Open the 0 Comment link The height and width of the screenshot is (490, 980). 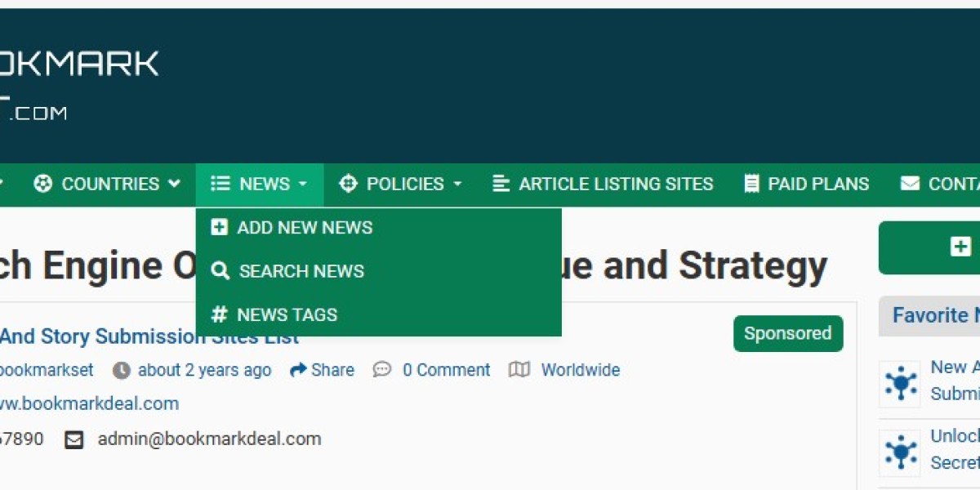446,370
